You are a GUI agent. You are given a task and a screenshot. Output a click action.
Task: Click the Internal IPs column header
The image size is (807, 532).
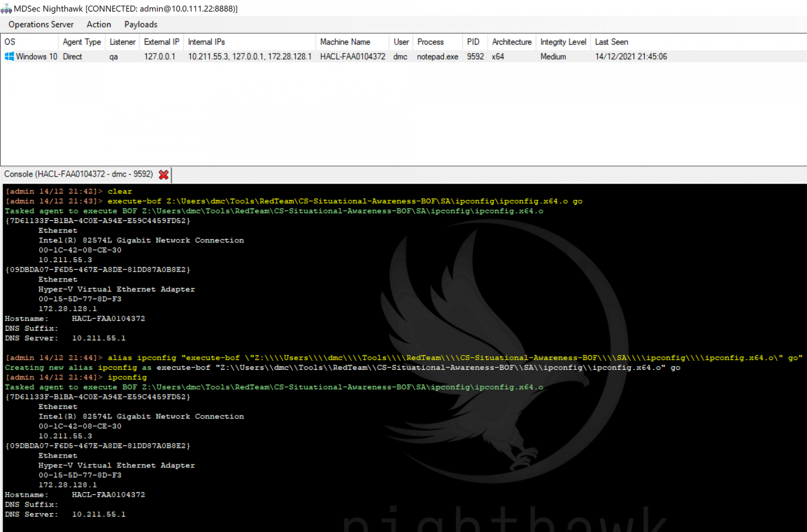206,42
